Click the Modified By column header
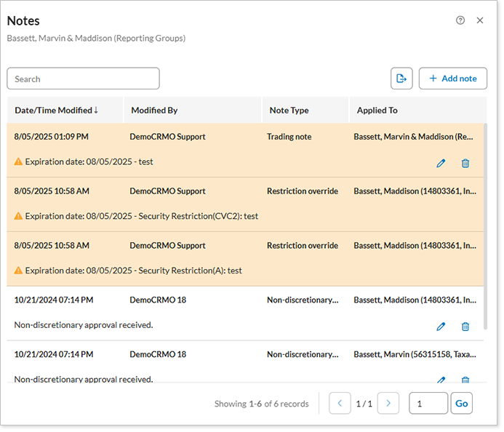The width and height of the screenshot is (504, 432). tap(154, 111)
